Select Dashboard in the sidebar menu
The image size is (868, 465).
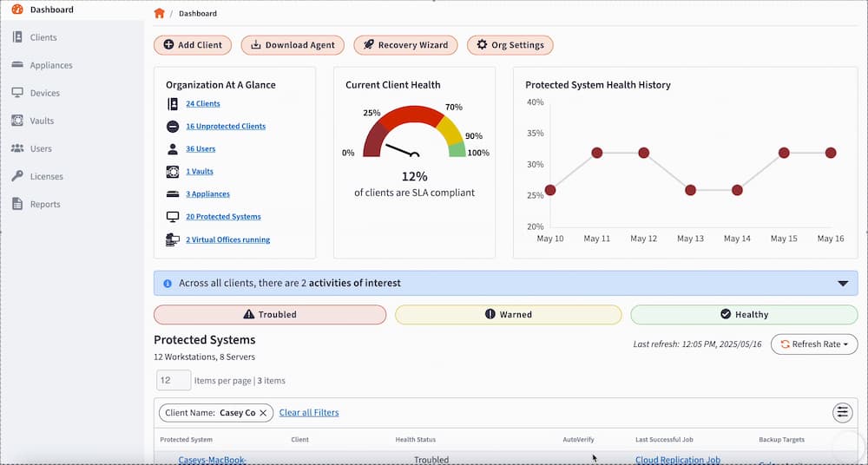click(51, 10)
